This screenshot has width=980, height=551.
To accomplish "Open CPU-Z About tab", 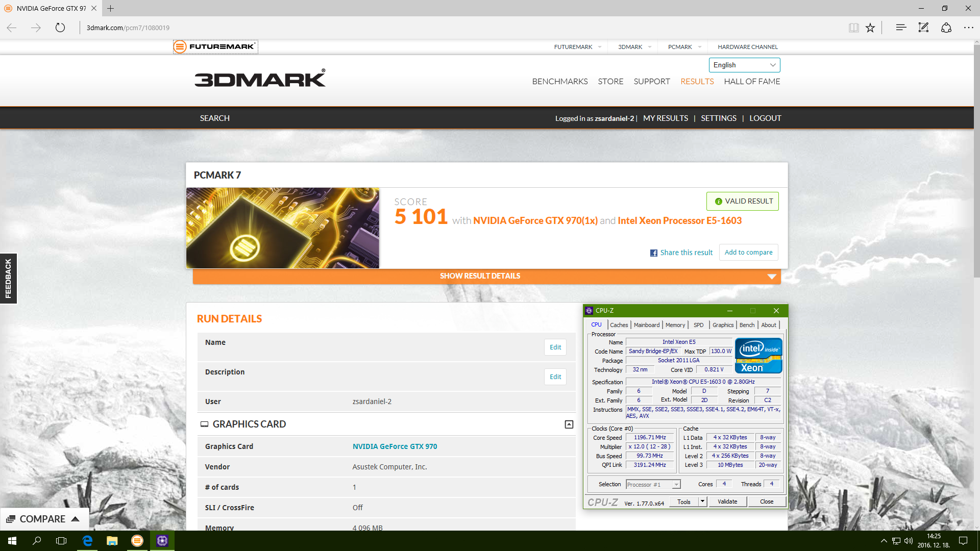I will (x=769, y=325).
